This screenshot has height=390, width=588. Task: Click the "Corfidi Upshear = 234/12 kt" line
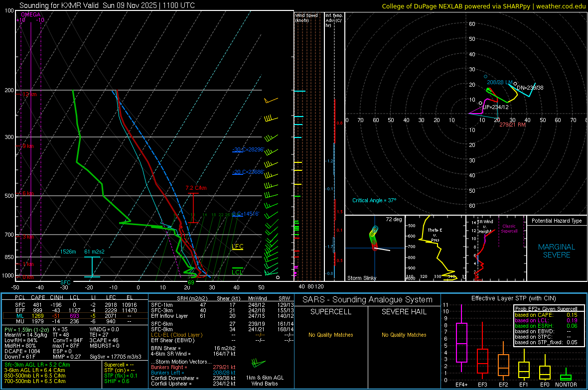point(193,384)
